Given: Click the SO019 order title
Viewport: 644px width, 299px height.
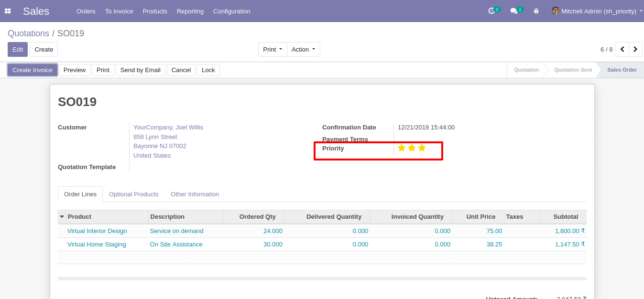Looking at the screenshot, I should 77,102.
